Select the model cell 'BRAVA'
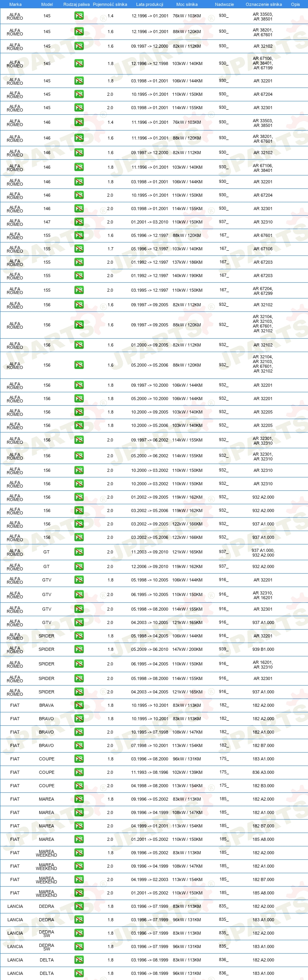This screenshot has height=980, width=308. (x=46, y=705)
